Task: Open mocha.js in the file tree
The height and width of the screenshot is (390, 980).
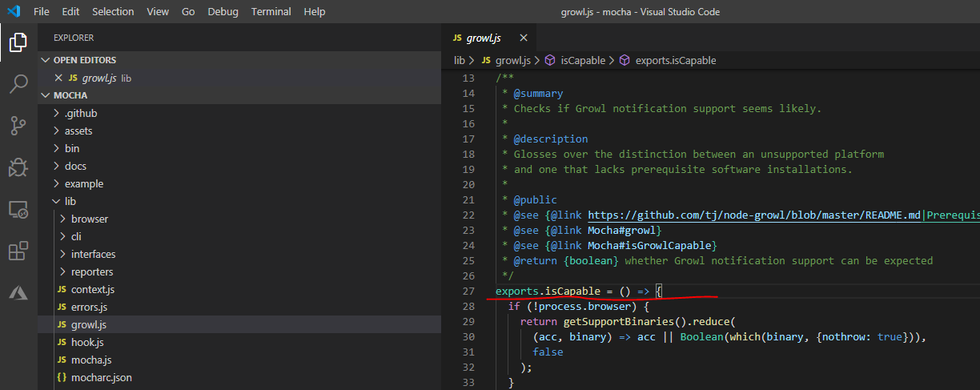Action: tap(239, 360)
